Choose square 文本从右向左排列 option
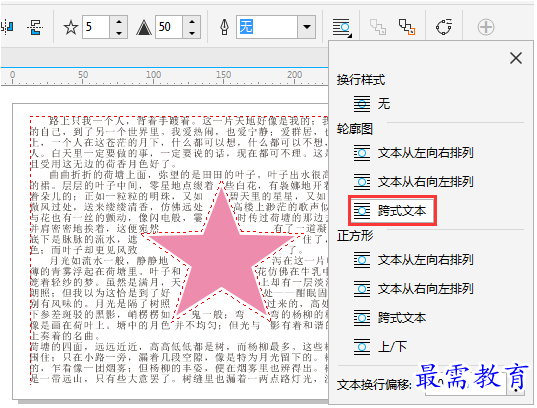Screen dimensions: 537x408 click(414, 289)
